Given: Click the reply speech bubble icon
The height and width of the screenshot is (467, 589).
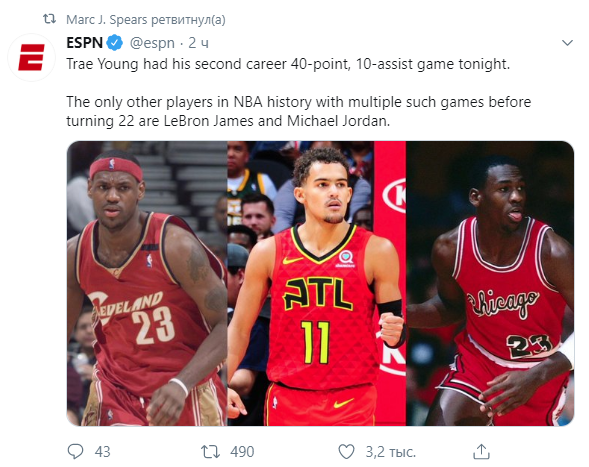Looking at the screenshot, I should tap(75, 451).
